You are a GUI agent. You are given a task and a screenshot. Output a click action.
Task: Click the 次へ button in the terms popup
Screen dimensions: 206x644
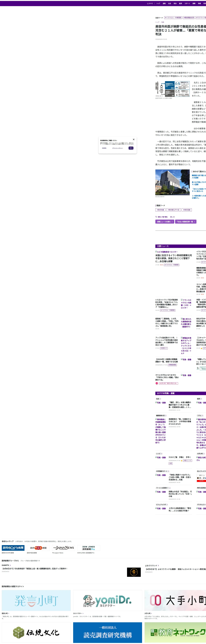coord(131,148)
